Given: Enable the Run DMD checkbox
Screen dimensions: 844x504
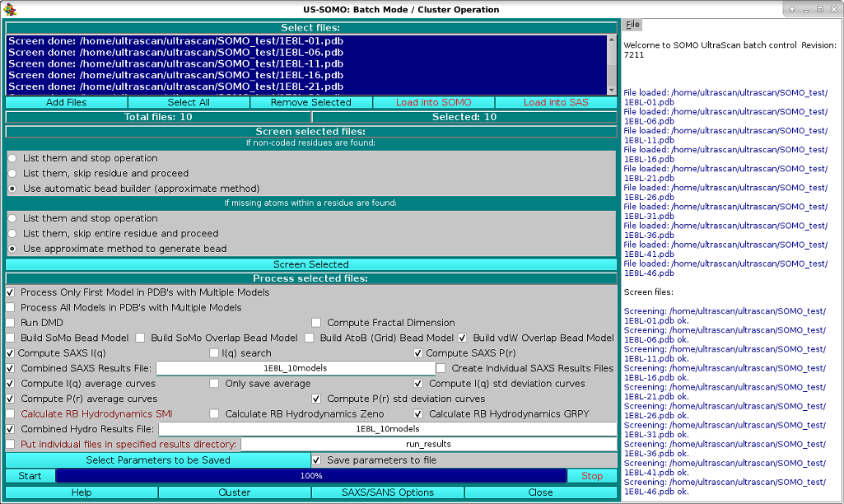Looking at the screenshot, I should click(x=11, y=323).
